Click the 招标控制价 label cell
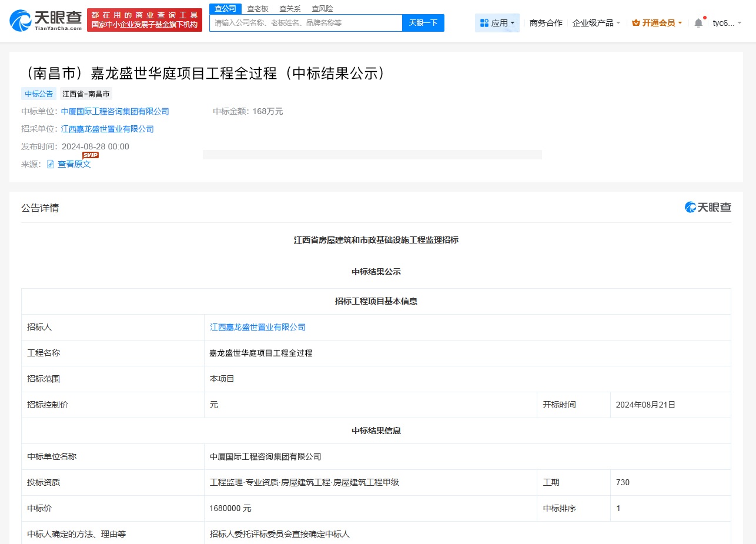 coord(113,405)
